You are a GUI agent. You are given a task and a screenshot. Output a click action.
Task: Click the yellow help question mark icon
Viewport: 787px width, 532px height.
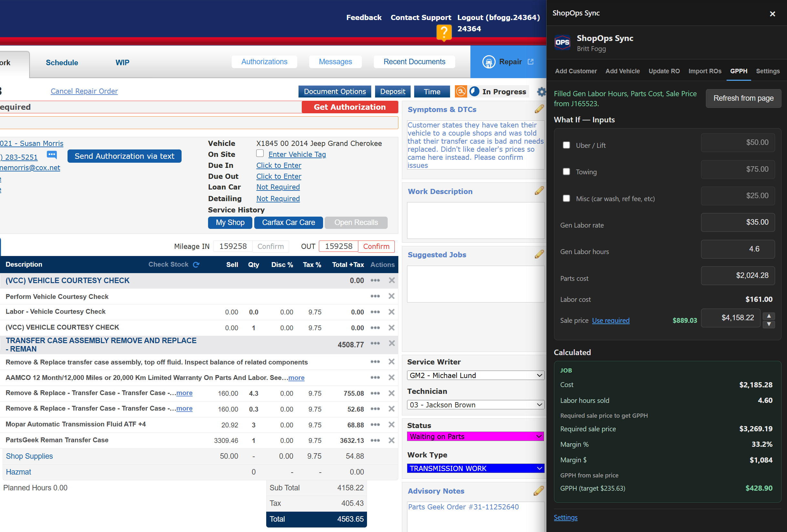[x=444, y=33]
